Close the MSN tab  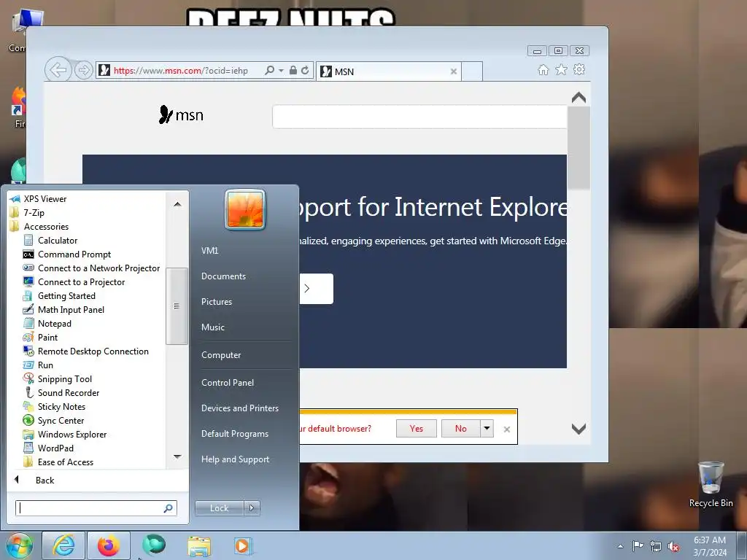click(454, 71)
